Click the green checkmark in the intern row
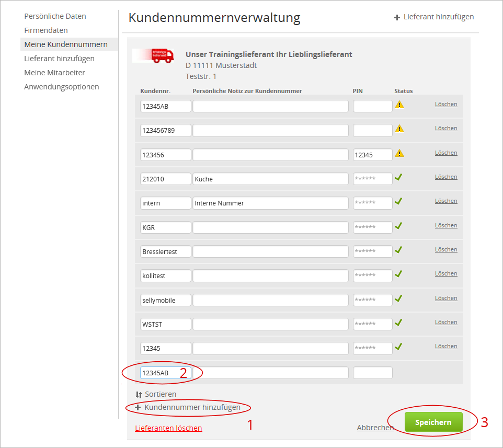This screenshot has width=503, height=448. pos(398,201)
